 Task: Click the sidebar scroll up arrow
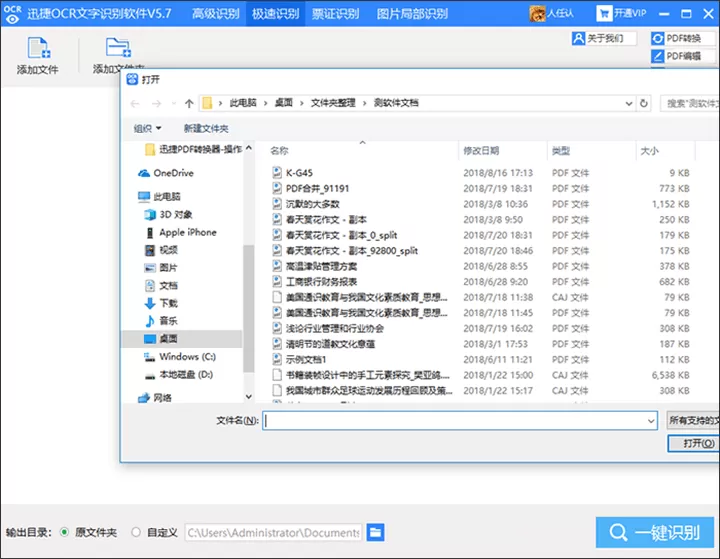click(248, 148)
